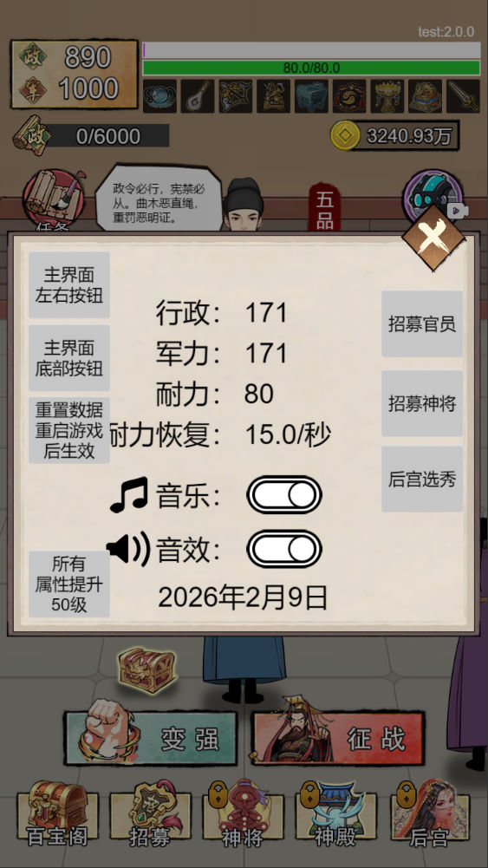Screen dimensions: 488x868
Task: Click the green stamina progress bar
Action: tap(311, 69)
